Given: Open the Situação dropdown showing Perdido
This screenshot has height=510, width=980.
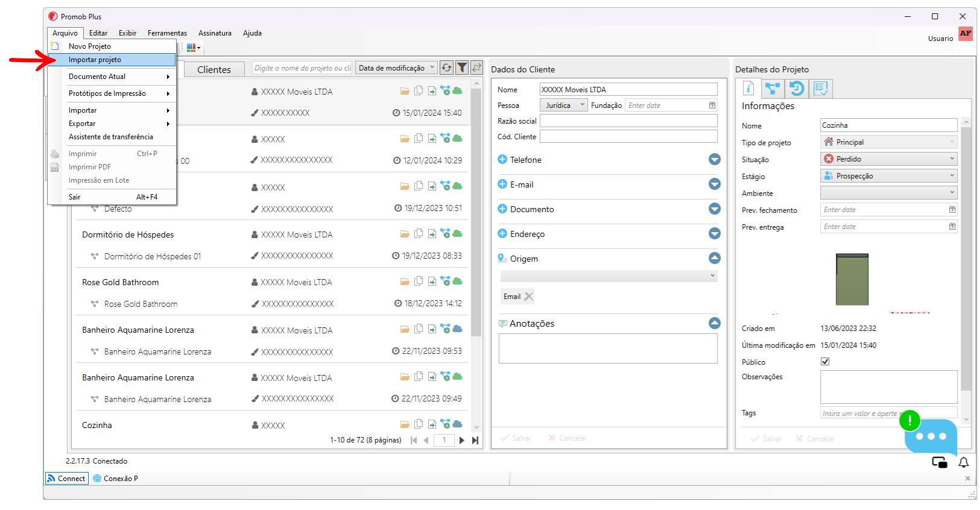Looking at the screenshot, I should pyautogui.click(x=889, y=159).
